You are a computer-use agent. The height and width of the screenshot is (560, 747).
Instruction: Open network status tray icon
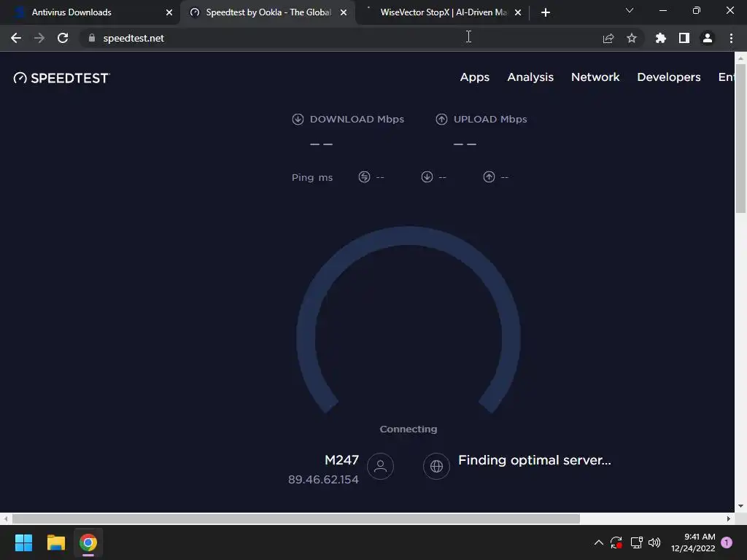(636, 542)
